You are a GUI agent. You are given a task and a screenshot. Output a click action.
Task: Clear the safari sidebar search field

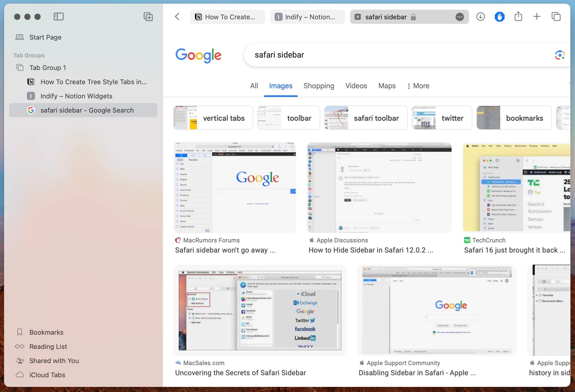tap(358, 17)
